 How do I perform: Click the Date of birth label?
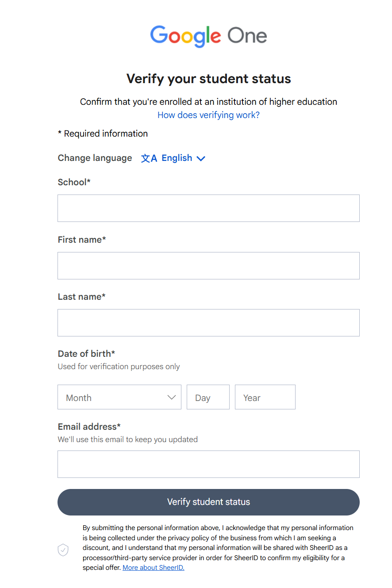coord(86,354)
